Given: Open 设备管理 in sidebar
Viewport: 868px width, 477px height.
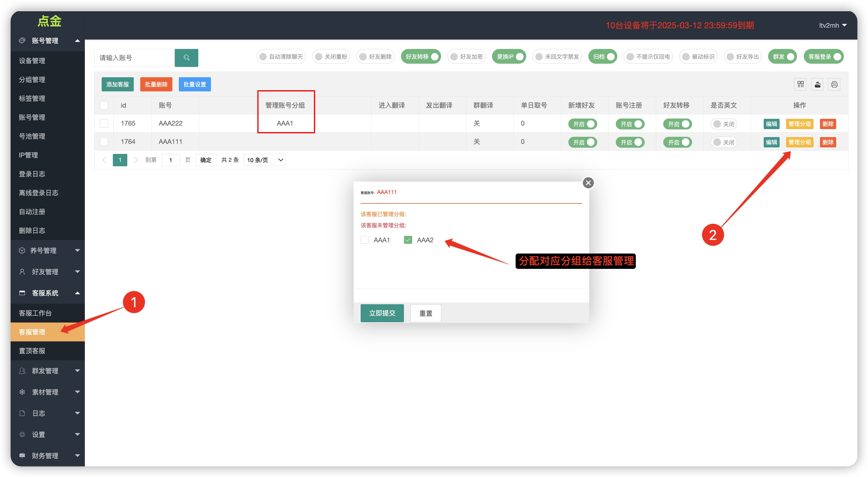Looking at the screenshot, I should click(32, 61).
